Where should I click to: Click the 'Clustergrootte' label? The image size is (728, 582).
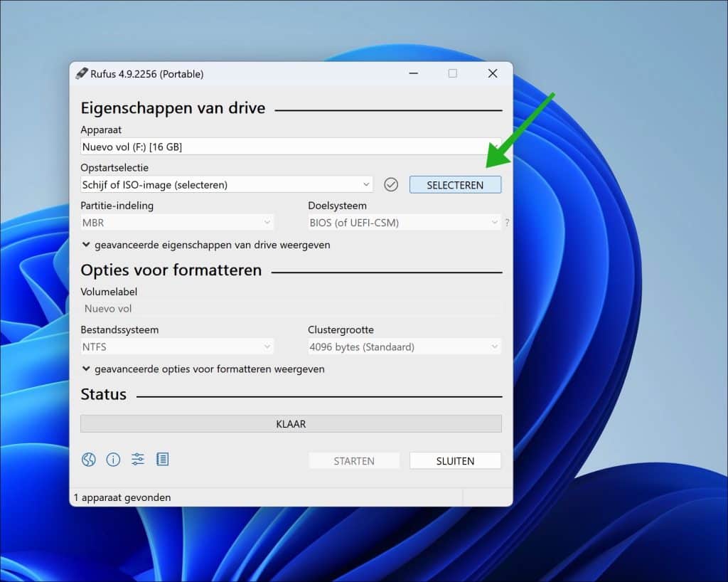[341, 330]
